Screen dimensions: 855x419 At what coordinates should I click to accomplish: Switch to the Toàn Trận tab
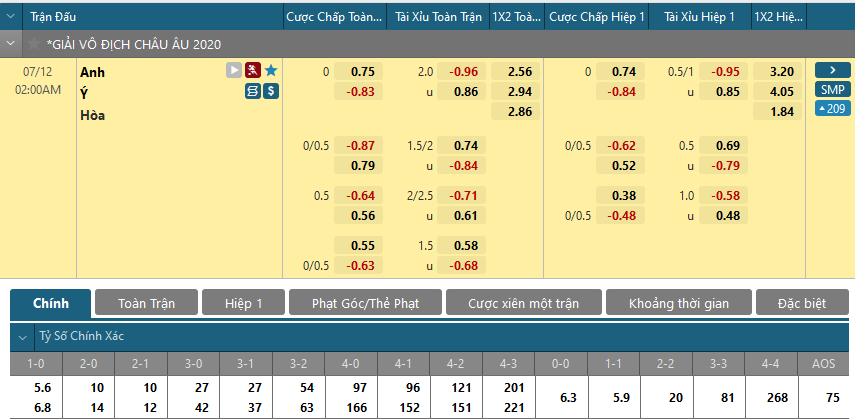click(x=146, y=303)
